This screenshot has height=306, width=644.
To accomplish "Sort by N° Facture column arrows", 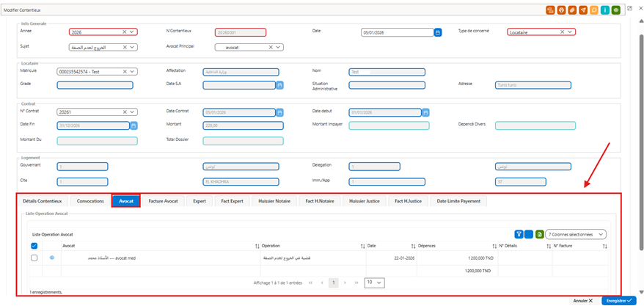I will click(x=604, y=246).
